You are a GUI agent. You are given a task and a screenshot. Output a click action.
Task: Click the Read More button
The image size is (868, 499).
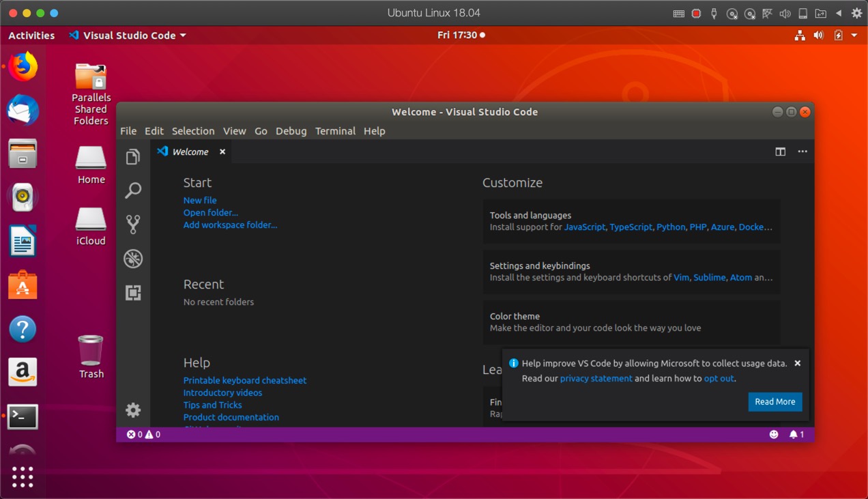[775, 401]
